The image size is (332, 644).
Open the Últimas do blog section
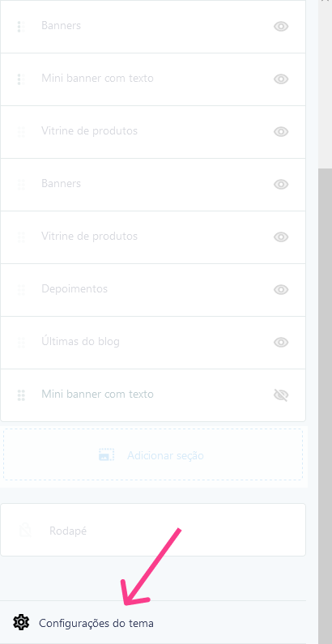point(153,343)
